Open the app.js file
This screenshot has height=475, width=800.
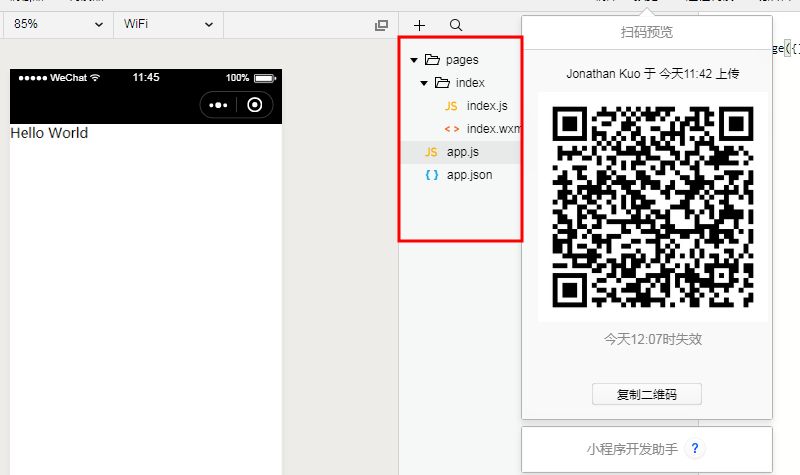[x=461, y=152]
